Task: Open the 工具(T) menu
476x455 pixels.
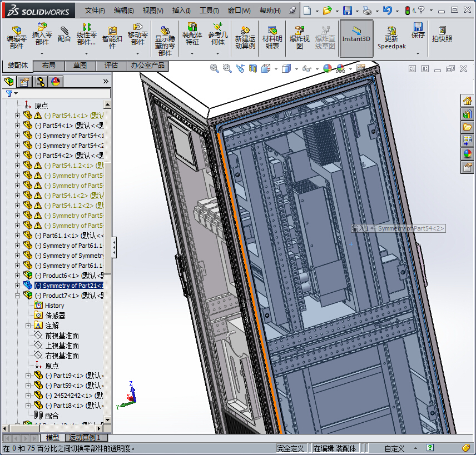Action: point(209,11)
